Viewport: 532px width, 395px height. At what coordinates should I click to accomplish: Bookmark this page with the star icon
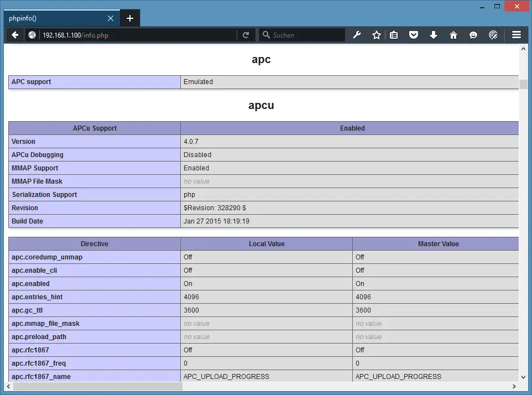376,35
